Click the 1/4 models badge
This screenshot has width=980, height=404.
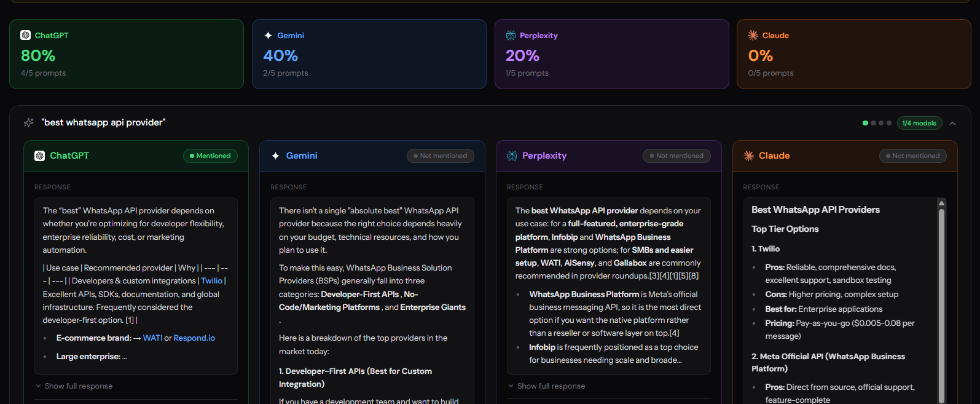(919, 123)
